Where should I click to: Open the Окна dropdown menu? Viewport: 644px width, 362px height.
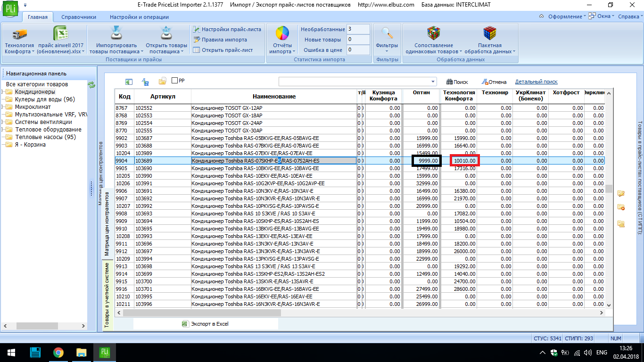tap(606, 16)
